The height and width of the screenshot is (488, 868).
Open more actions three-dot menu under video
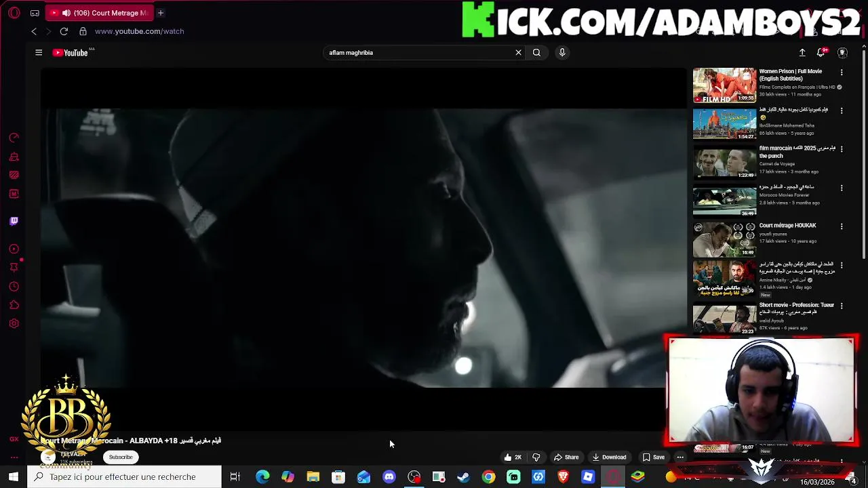point(680,457)
